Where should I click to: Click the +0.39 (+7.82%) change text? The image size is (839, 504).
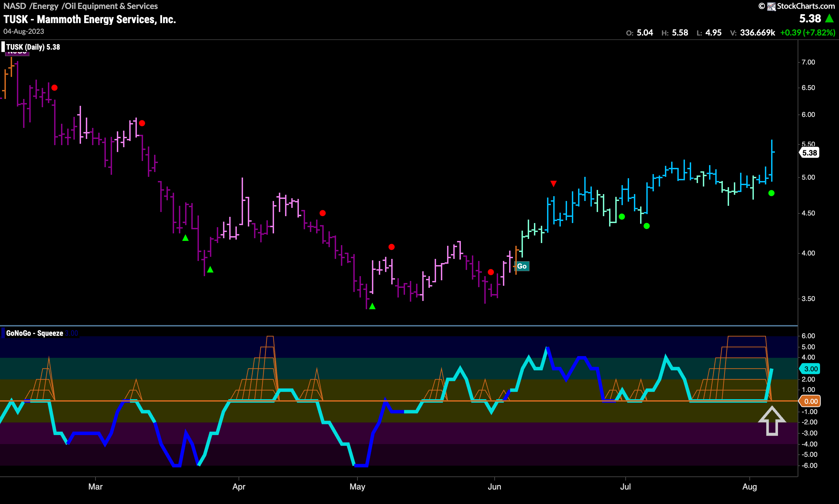pos(808,33)
